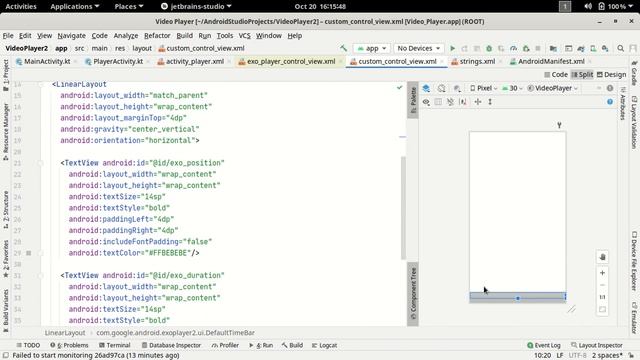This screenshot has height=360, width=640.
Task: Toggle the view options eye icon
Action: pyautogui.click(x=426, y=102)
